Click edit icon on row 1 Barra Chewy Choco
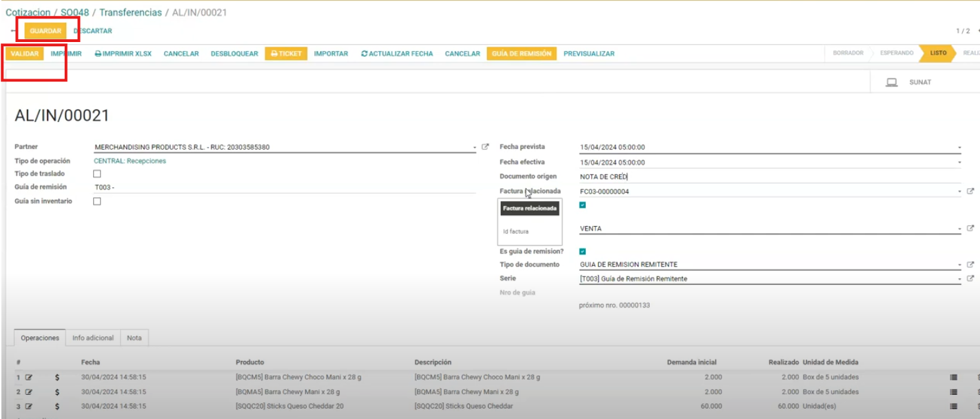Screen dimensions: 980x419 [x=29, y=378]
